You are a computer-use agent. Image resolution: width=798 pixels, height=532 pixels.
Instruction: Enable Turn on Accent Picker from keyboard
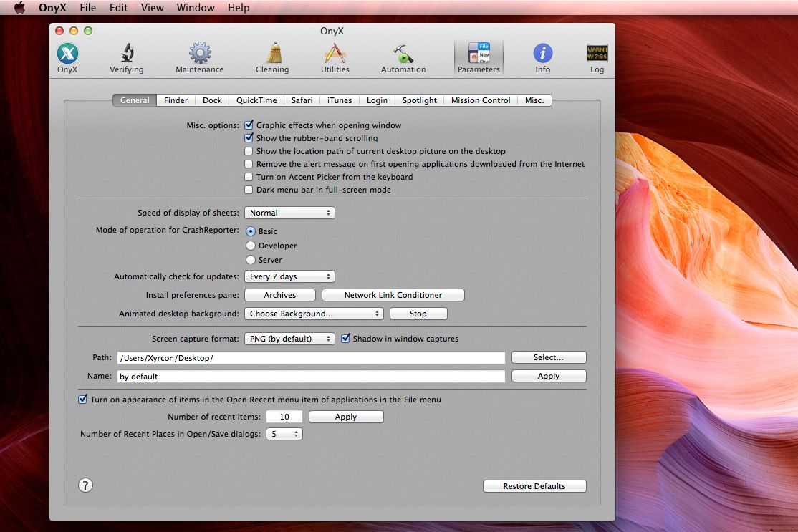click(249, 177)
